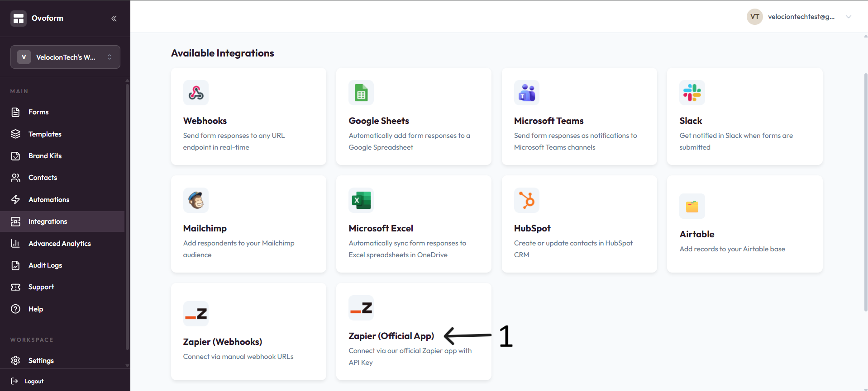Click the Templates layers icon in sidebar
868x391 pixels.
[15, 134]
